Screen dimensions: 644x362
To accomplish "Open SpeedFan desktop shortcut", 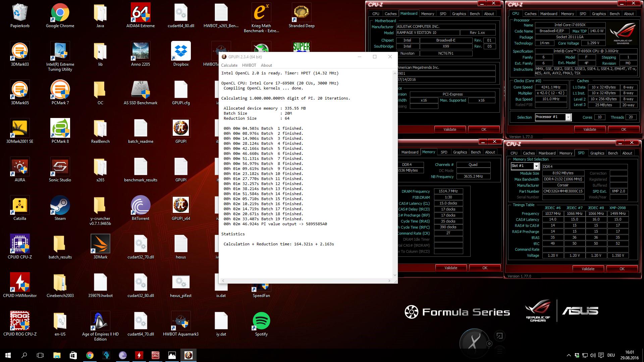I will tap(261, 290).
